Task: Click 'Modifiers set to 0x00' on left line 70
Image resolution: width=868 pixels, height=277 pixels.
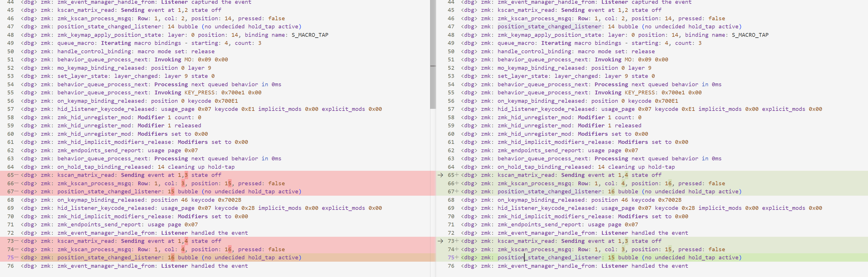Action: 213,217
